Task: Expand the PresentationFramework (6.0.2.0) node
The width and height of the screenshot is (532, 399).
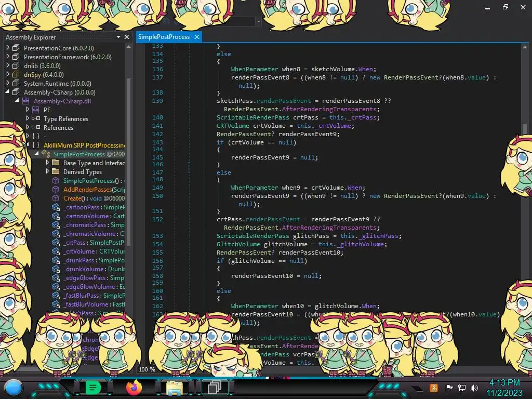Action: [8, 56]
